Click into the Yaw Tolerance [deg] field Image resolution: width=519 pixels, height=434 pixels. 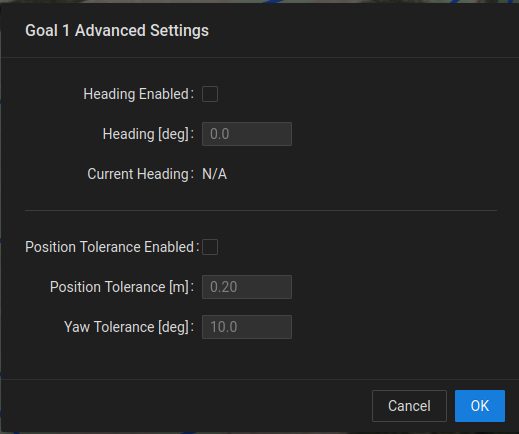[x=247, y=327]
